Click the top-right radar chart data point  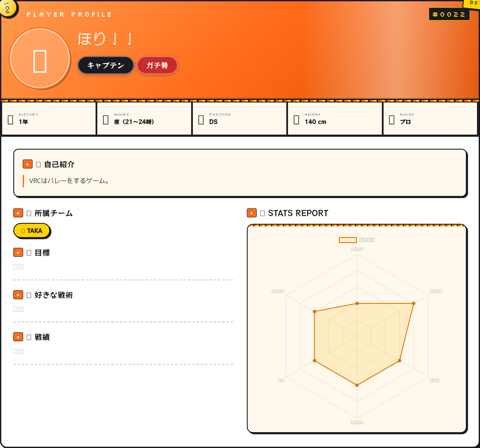tap(414, 303)
